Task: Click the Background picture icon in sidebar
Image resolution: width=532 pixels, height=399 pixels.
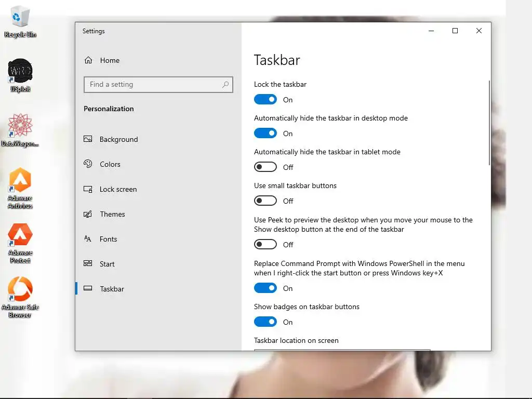Action: [x=88, y=139]
